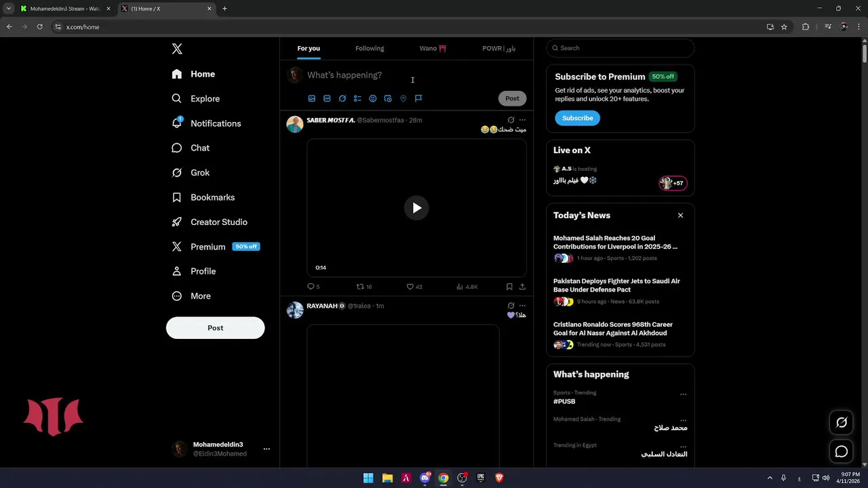The image size is (868, 488).
Task: Open Chrome extensions puzzle icon
Action: coord(806,27)
